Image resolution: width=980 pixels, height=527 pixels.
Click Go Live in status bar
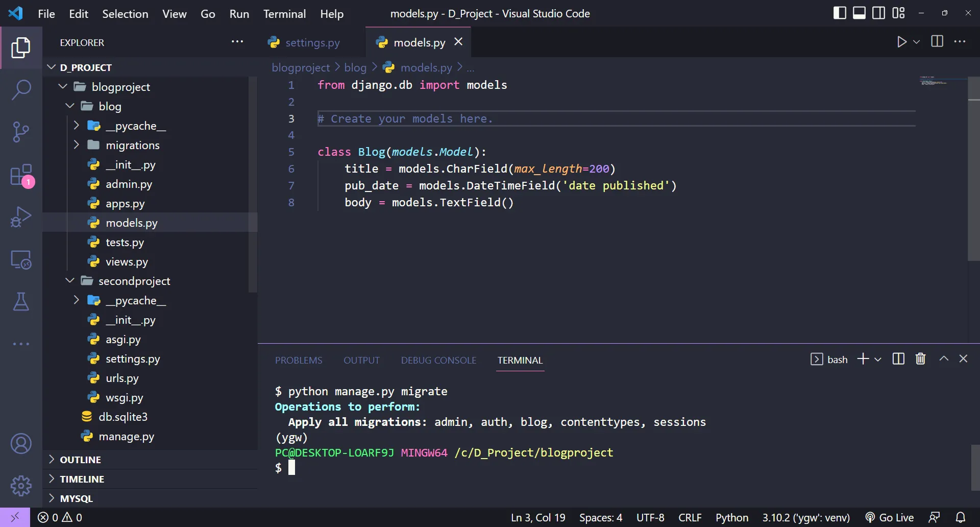890,517
